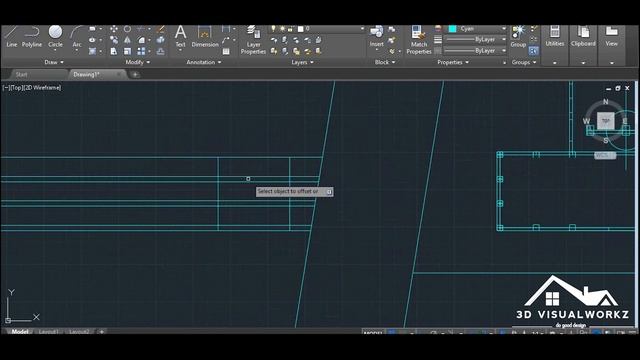This screenshot has width=640, height=360.
Task: Click the Table icon in Annotation panel
Action: pos(226,51)
